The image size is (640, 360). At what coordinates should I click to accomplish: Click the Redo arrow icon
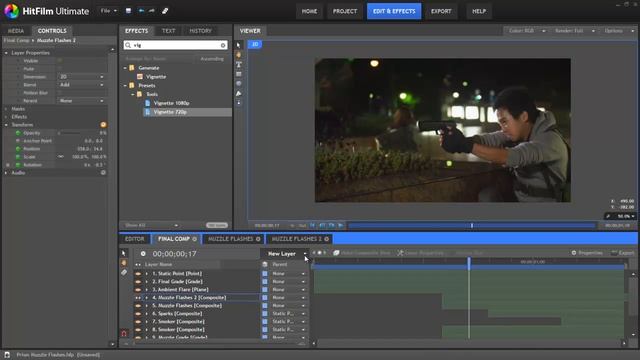coord(152,11)
